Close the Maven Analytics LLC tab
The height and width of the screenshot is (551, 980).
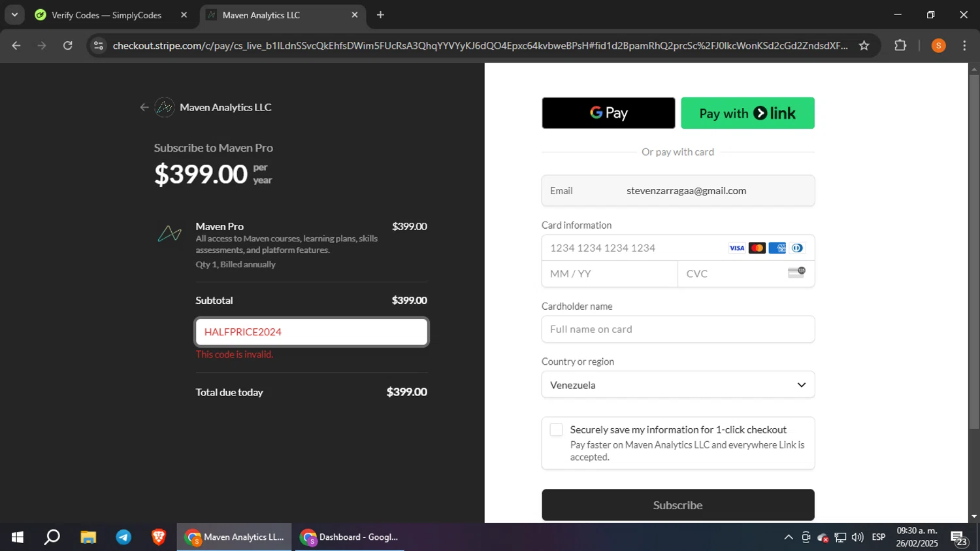355,15
